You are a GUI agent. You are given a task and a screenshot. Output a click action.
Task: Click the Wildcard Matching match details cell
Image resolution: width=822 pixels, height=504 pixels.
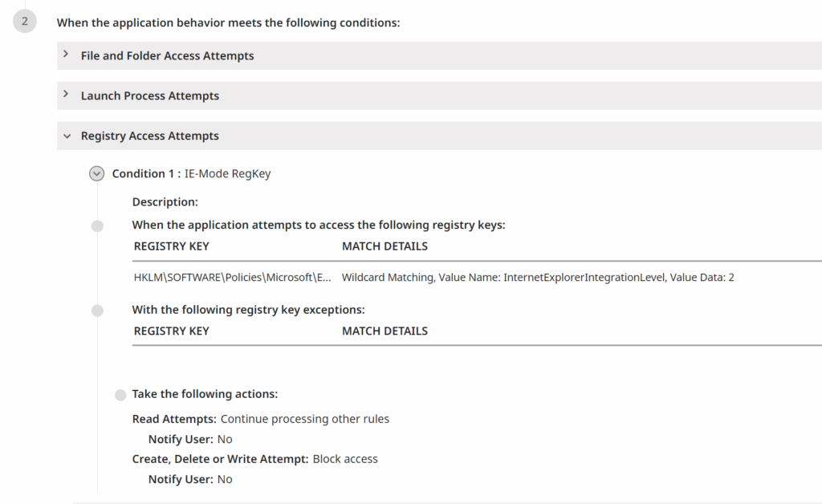538,278
